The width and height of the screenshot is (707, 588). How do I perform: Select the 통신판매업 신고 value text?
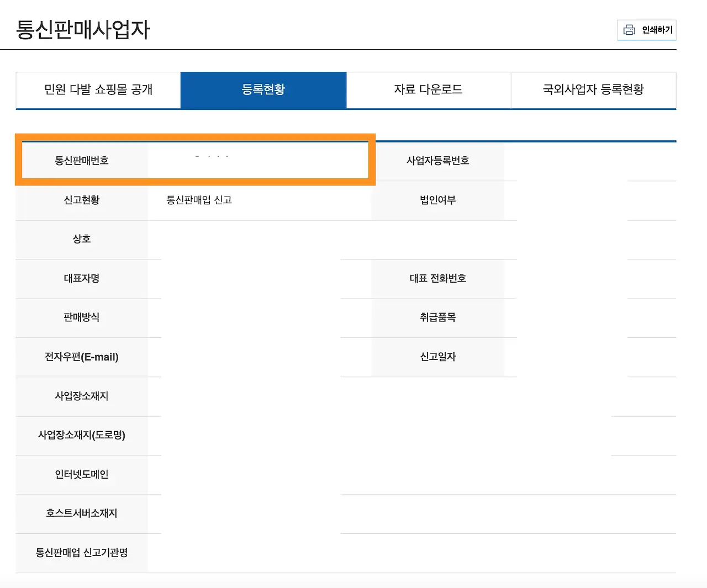[x=198, y=200]
